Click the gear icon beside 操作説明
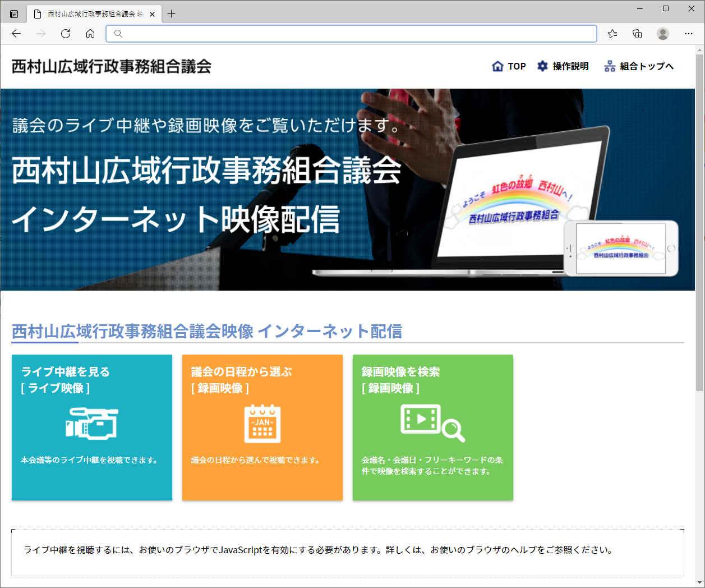This screenshot has width=705, height=588. (x=542, y=66)
